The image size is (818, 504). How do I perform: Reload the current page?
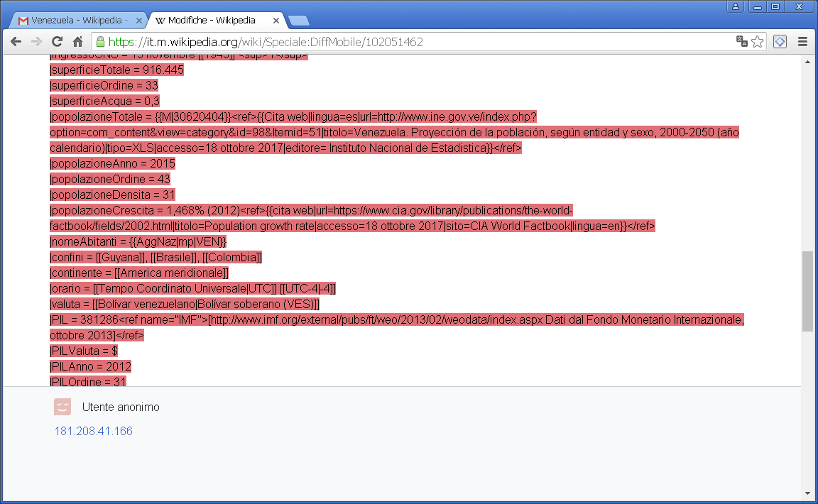tap(58, 42)
